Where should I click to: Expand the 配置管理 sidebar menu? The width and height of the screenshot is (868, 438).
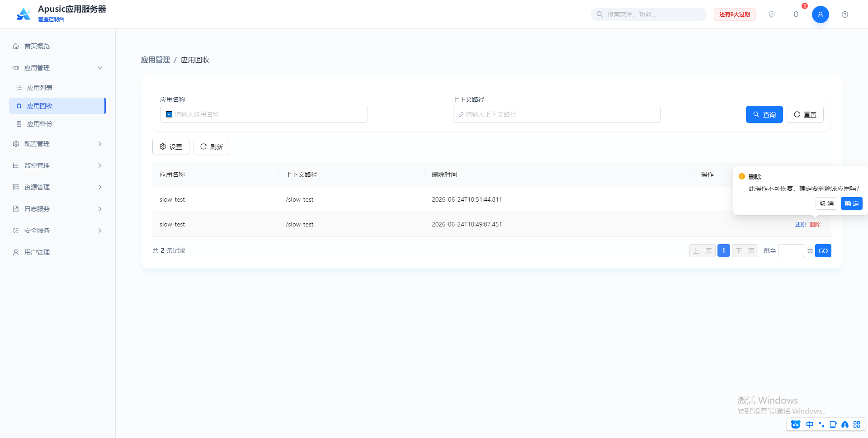click(x=57, y=144)
